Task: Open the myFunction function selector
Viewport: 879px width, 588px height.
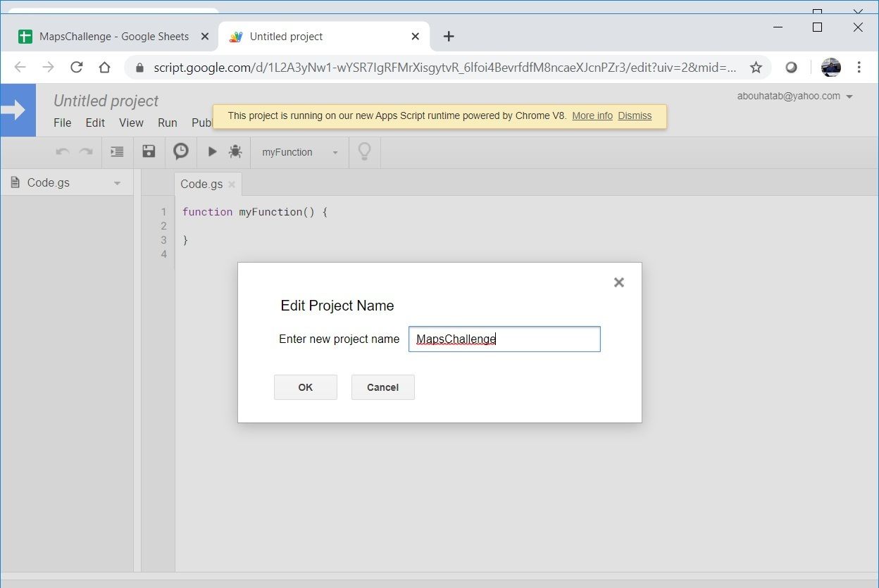Action: [299, 151]
